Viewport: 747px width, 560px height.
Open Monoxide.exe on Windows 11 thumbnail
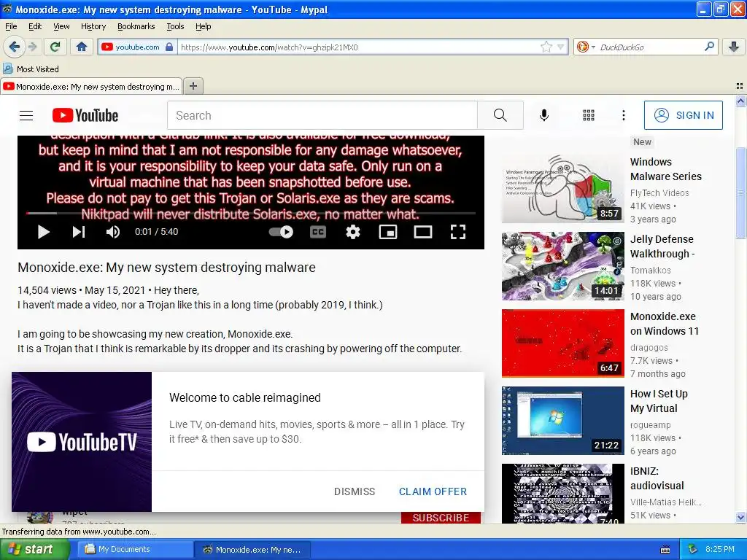click(562, 343)
